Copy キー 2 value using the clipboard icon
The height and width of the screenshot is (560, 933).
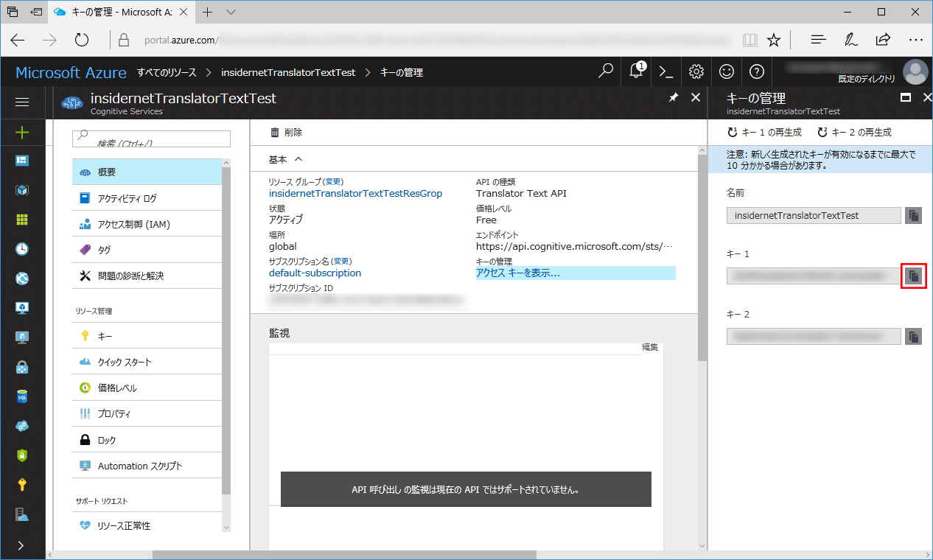(913, 336)
